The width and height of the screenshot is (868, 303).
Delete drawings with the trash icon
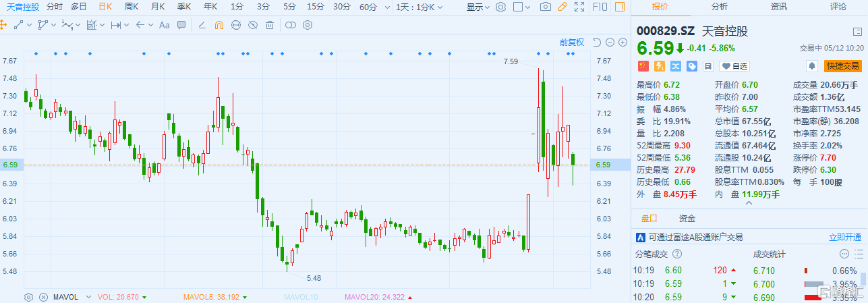(270, 25)
